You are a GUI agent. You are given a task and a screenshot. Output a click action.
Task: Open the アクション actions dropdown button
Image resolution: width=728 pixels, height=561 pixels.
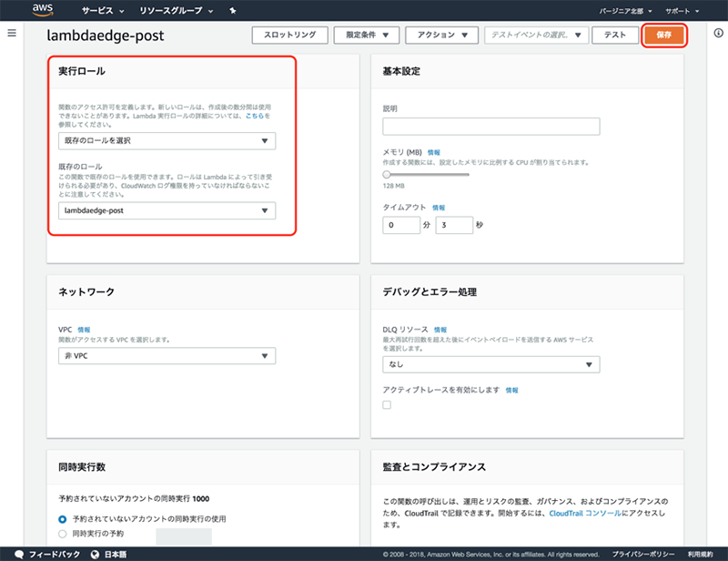(x=441, y=35)
